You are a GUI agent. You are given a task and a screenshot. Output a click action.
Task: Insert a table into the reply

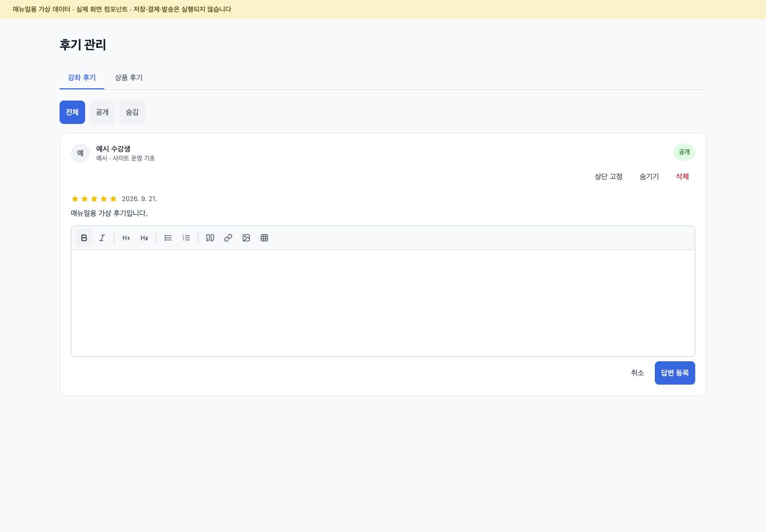[x=264, y=238]
